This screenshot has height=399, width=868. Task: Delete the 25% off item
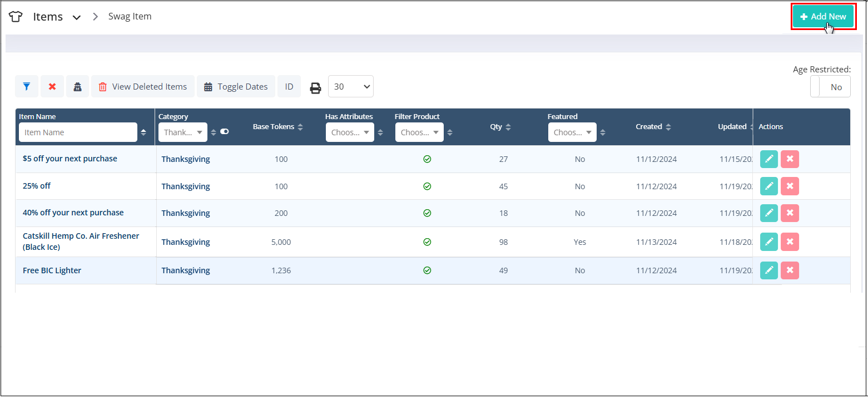click(790, 186)
